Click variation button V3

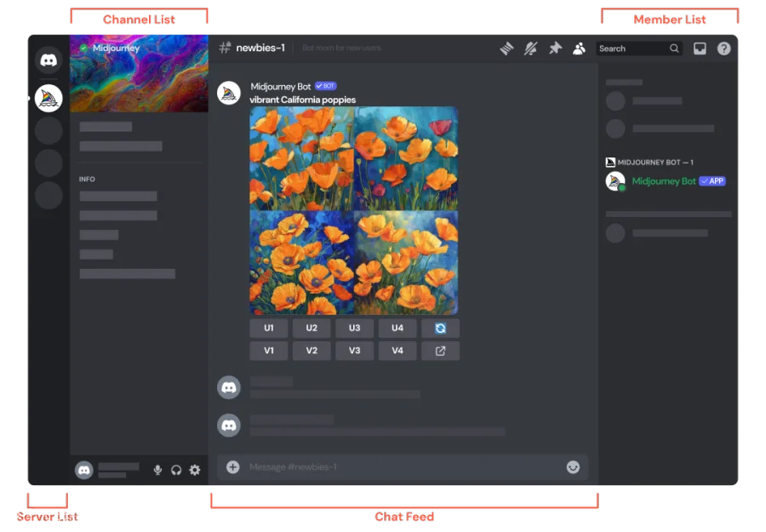coord(355,351)
